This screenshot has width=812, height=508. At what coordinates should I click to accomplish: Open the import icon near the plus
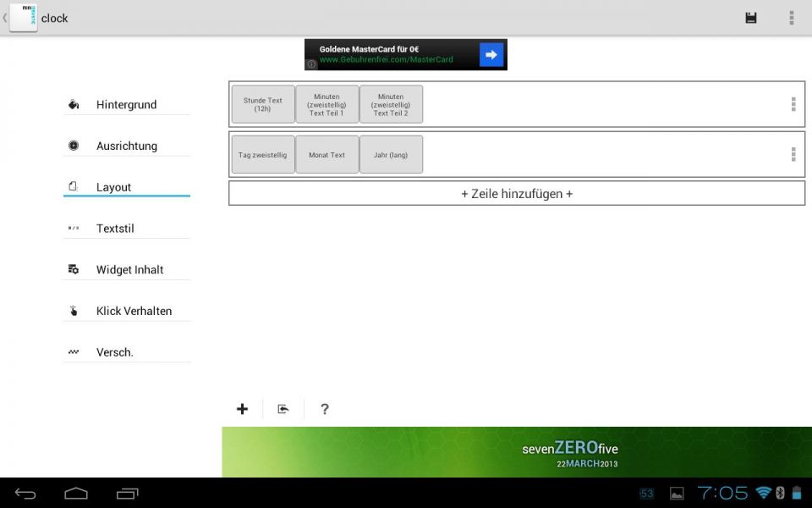coord(283,409)
